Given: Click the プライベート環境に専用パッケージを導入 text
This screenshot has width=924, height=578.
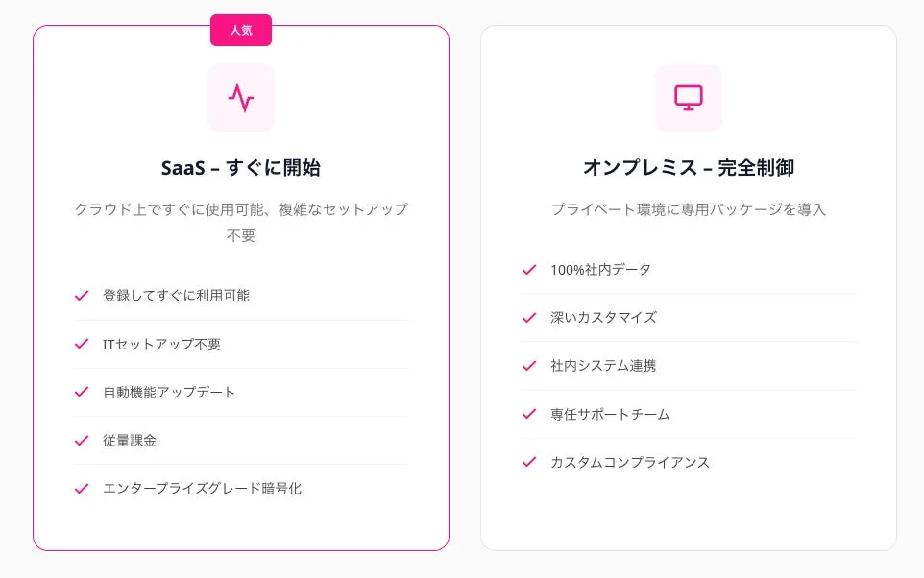Looking at the screenshot, I should tap(688, 208).
